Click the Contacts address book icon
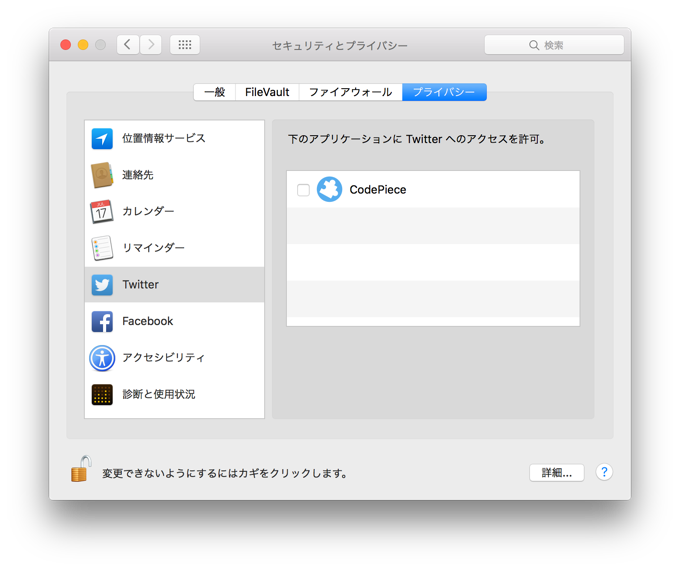680x570 pixels. tap(102, 175)
